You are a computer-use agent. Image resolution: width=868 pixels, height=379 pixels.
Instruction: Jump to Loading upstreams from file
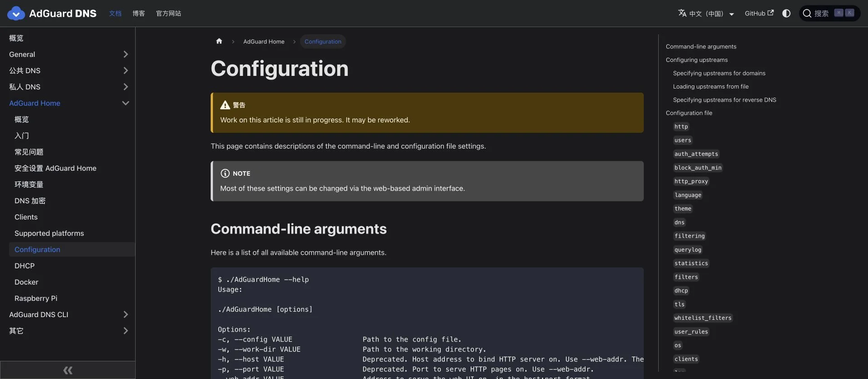click(x=711, y=86)
